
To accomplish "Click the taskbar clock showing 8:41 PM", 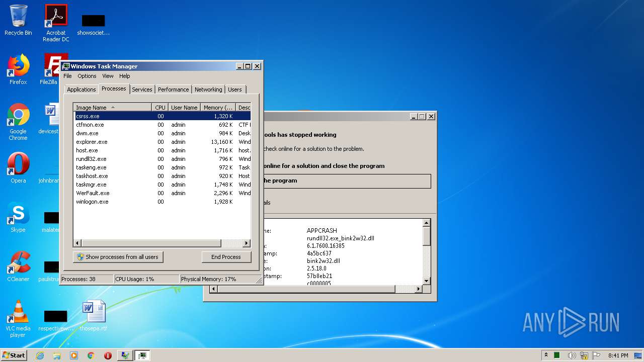I will [x=618, y=355].
